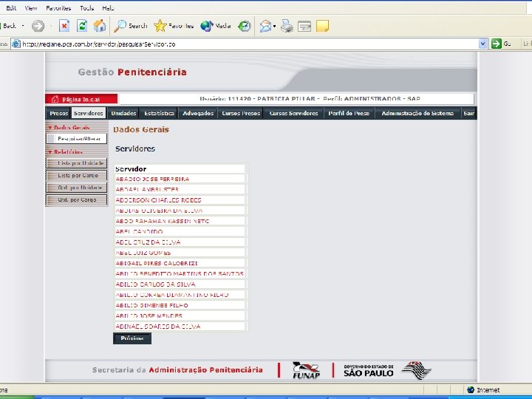Open browsing History icon

coord(245,26)
